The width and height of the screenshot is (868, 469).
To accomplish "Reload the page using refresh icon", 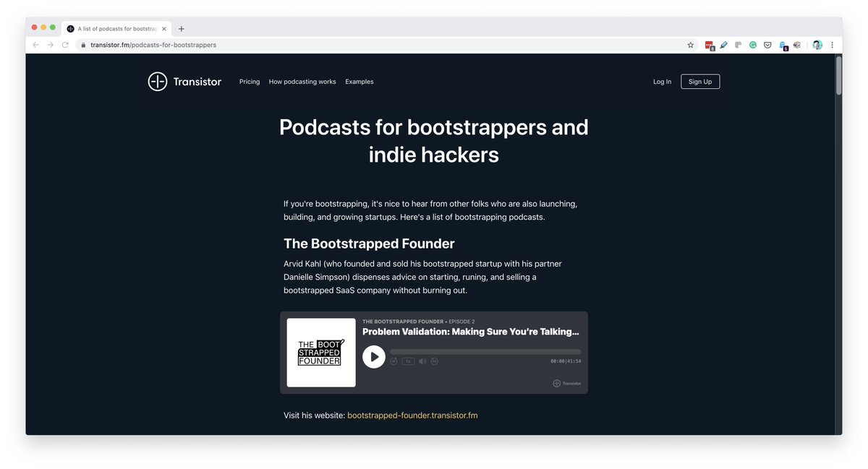I will pyautogui.click(x=65, y=45).
